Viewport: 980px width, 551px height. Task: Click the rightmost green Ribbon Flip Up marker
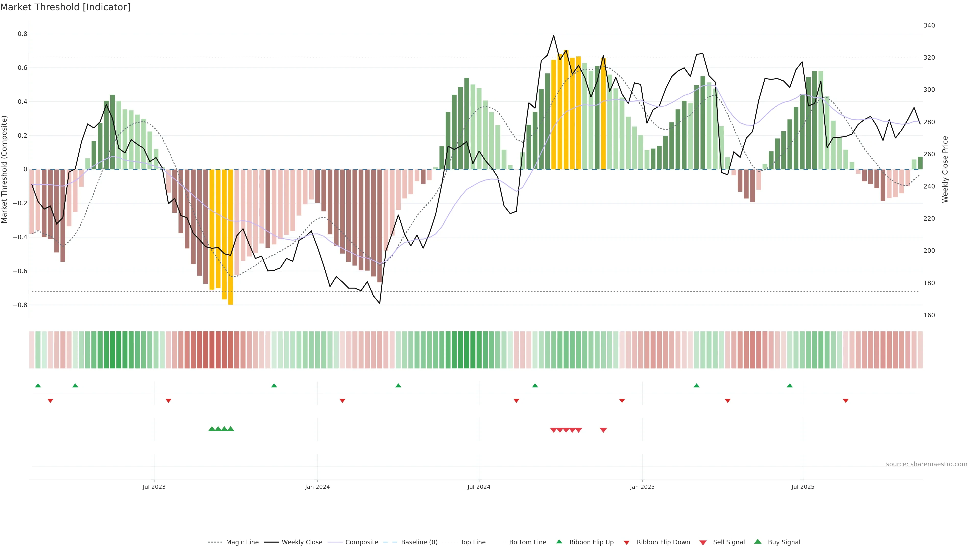[x=789, y=386]
